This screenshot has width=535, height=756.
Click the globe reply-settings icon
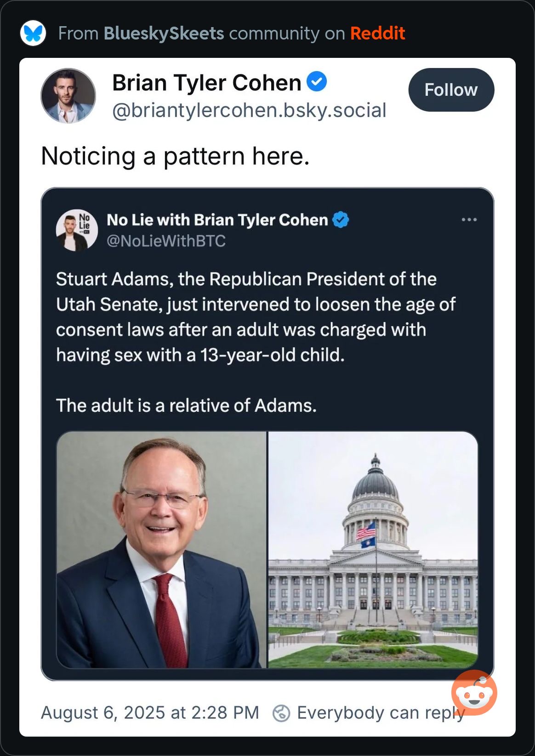(281, 713)
